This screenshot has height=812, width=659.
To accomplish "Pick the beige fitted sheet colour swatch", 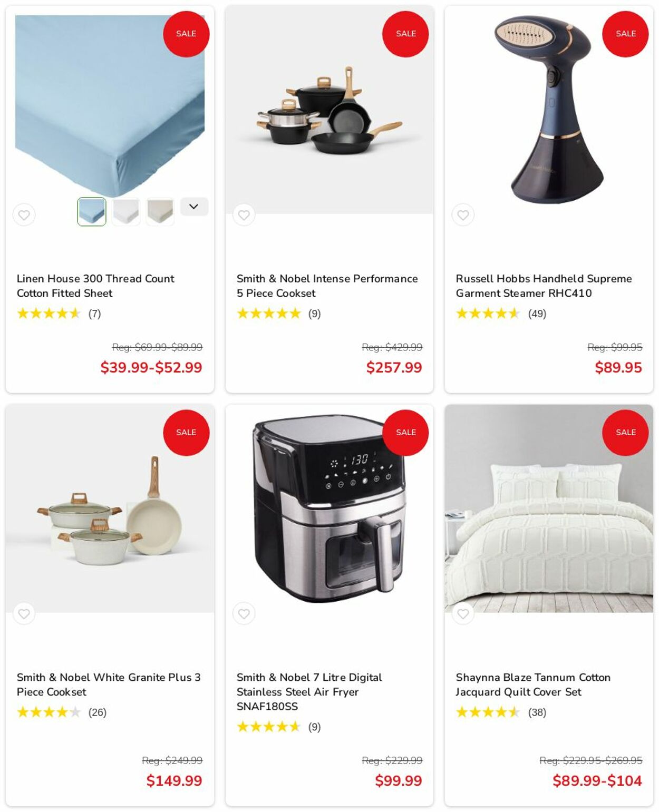I will coord(160,212).
